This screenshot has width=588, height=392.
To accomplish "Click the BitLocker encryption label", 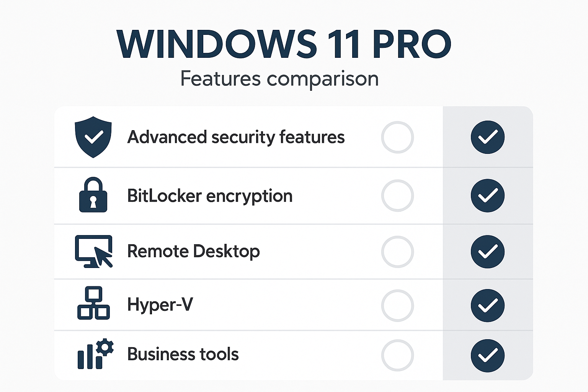I will (210, 196).
